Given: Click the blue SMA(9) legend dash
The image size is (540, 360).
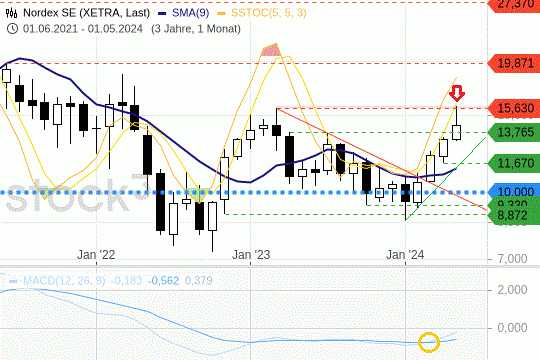Looking at the screenshot, I should [162, 13].
